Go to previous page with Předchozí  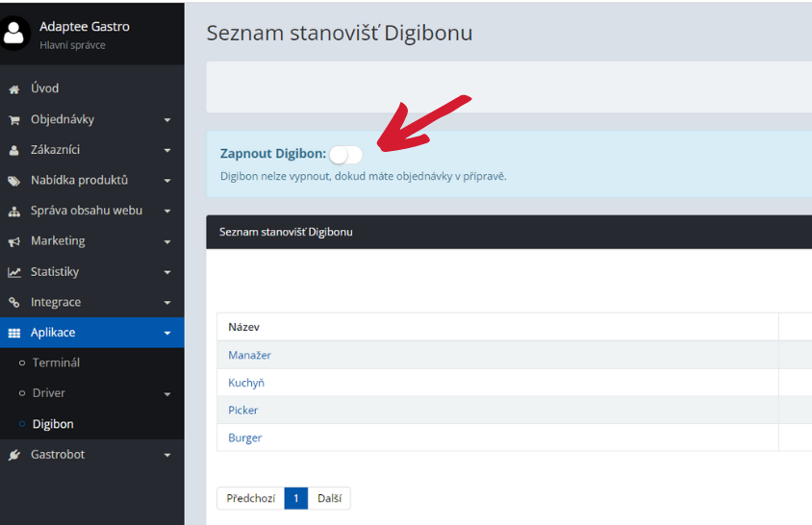coord(251,498)
